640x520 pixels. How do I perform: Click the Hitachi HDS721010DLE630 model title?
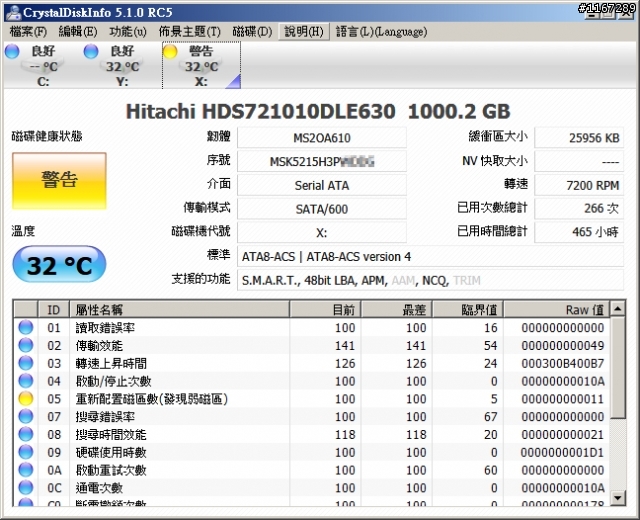[318, 111]
